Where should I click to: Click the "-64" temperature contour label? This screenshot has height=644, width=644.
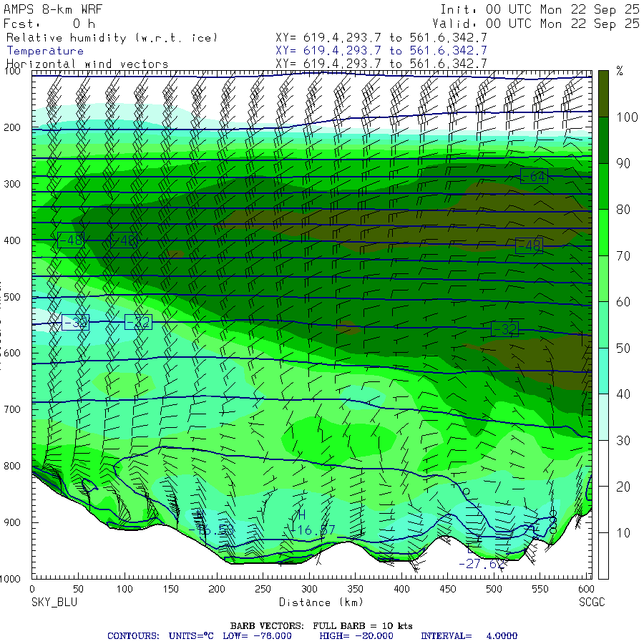pos(534,176)
